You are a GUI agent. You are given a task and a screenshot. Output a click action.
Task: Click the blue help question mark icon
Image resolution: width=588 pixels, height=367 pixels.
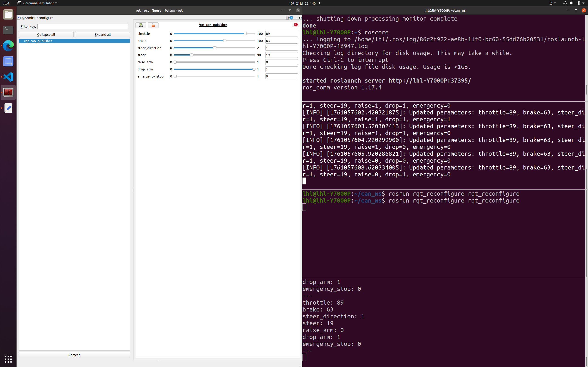coord(291,18)
